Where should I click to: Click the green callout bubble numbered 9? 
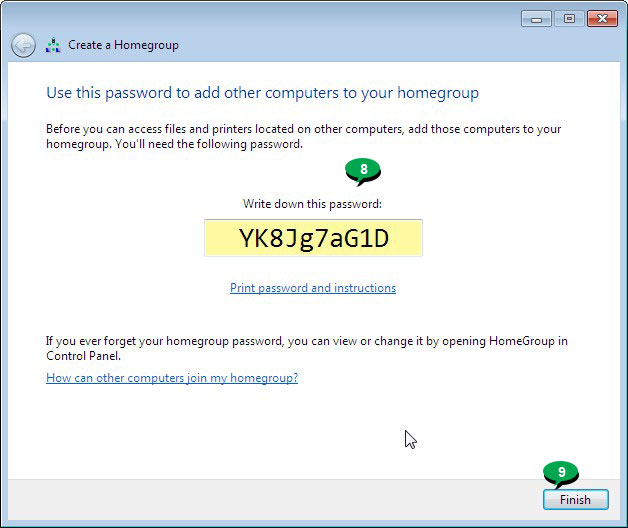[561, 474]
